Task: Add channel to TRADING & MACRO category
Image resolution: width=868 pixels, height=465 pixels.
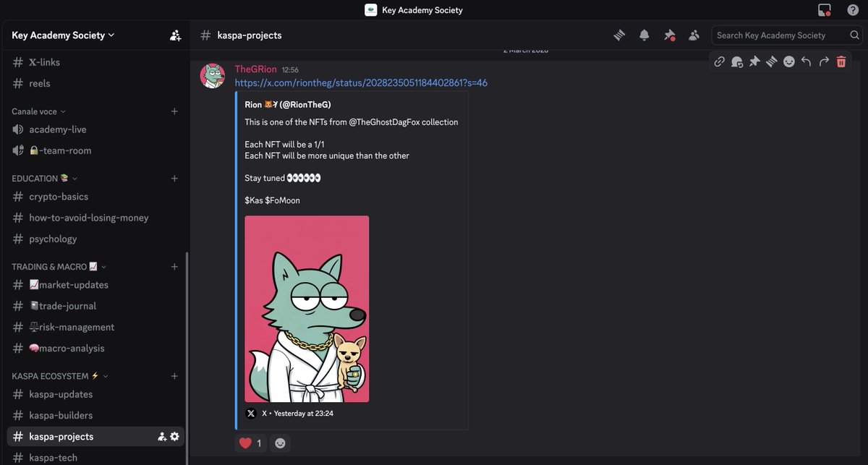Action: point(174,266)
